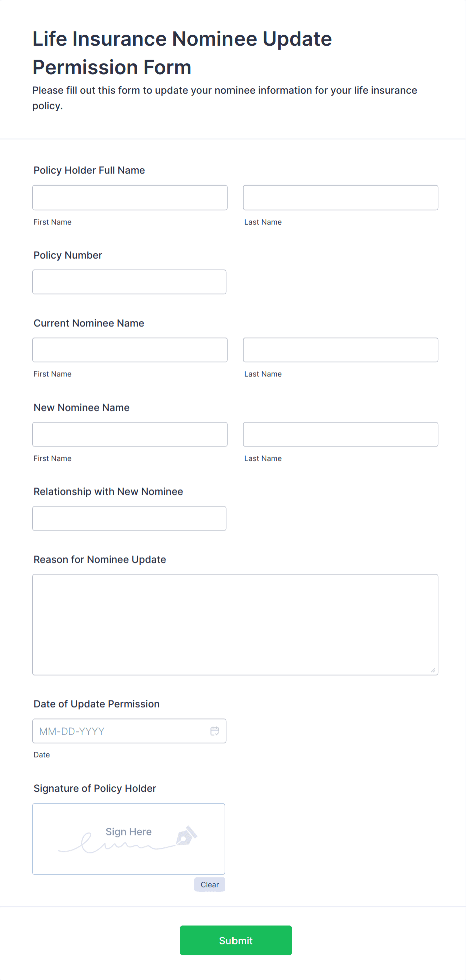
Task: Click the Sign Here placeholder text
Action: tap(128, 832)
